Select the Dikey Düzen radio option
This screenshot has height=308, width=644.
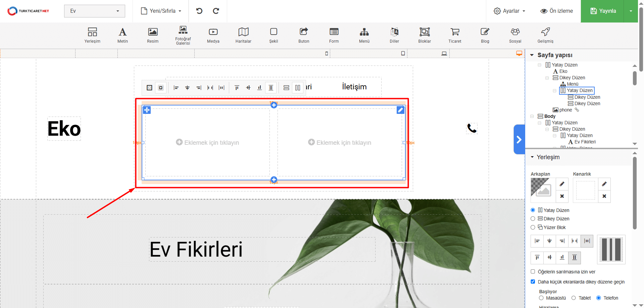[x=533, y=219]
